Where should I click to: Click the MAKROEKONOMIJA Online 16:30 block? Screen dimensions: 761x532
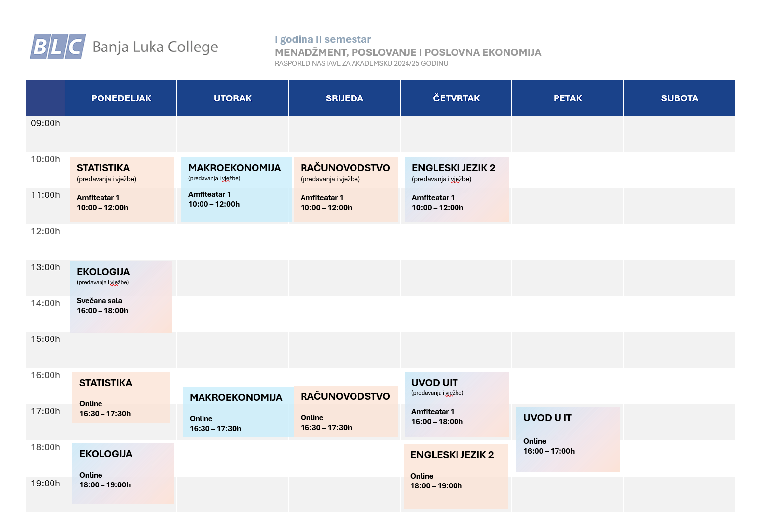pos(238,412)
